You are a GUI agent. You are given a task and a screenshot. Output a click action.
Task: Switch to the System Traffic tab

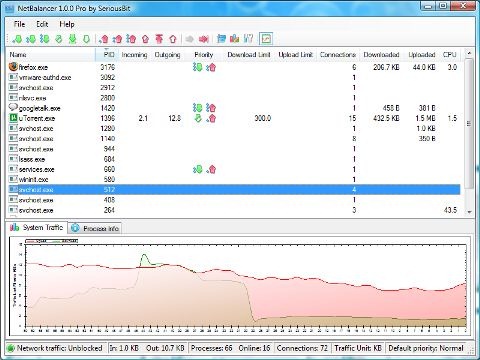pos(37,228)
